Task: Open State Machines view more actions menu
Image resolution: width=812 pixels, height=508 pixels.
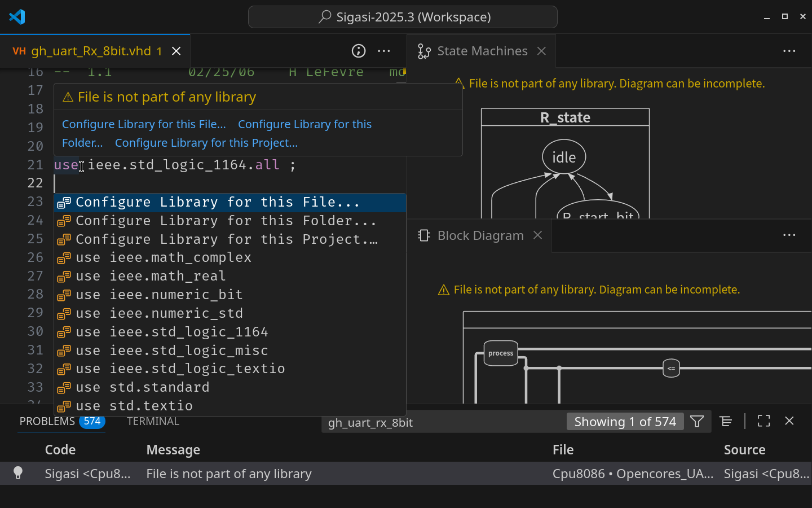Action: tap(789, 51)
